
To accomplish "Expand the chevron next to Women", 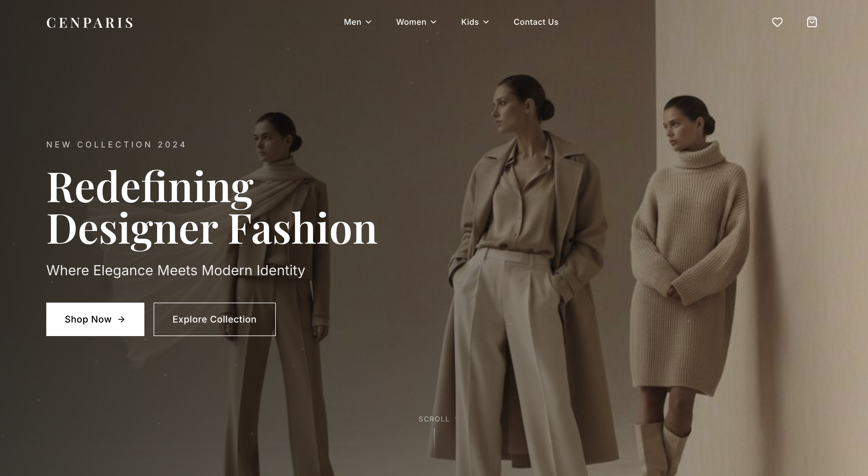I will click(433, 22).
